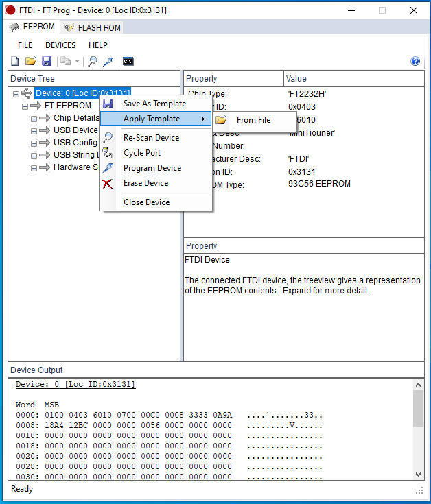Choose Cycle Port in context menu
The height and width of the screenshot is (504, 431).
pos(156,153)
